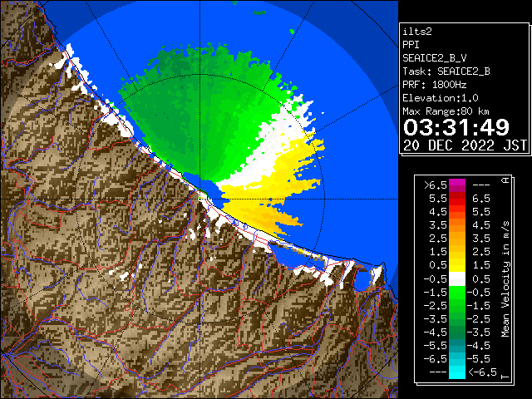Click the 'SEAICE2_B_V' product label
Image resolution: width=532 pixels, height=399 pixels.
coord(435,58)
